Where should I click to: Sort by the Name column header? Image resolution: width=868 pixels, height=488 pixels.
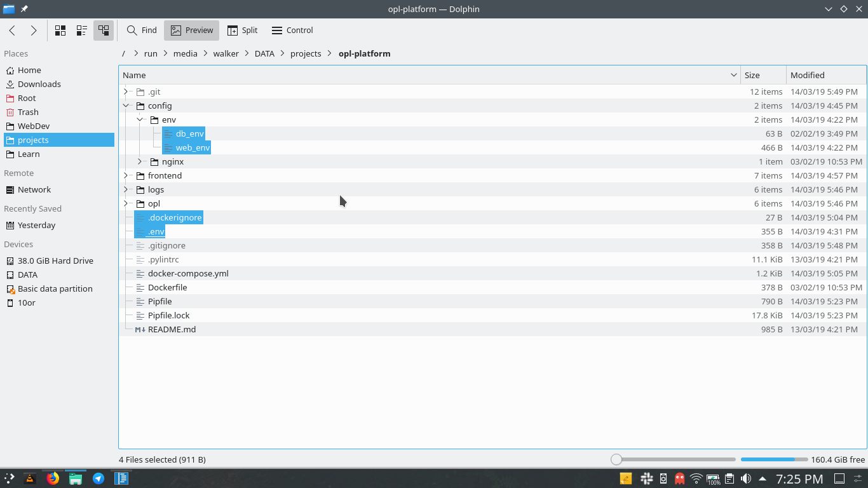click(430, 75)
